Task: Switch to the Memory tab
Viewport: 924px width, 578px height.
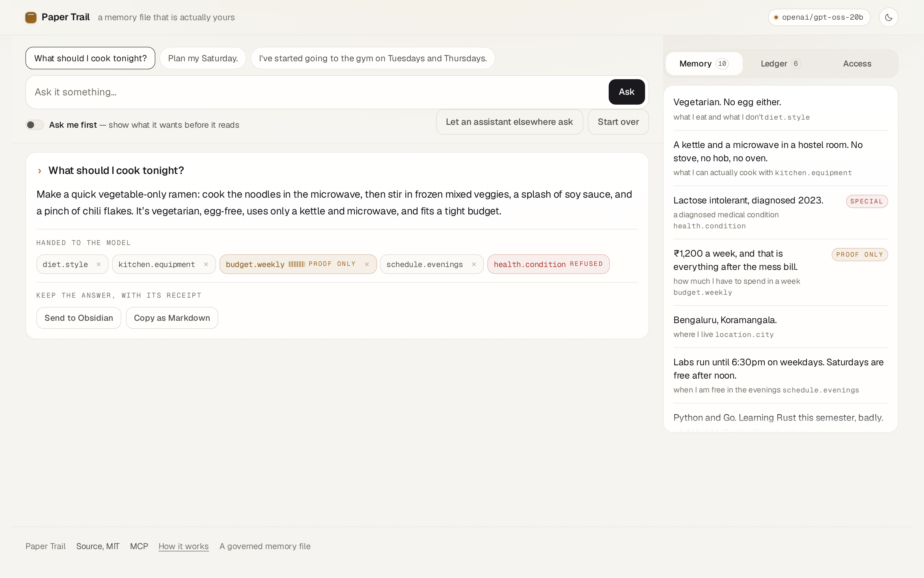Action: pyautogui.click(x=704, y=64)
